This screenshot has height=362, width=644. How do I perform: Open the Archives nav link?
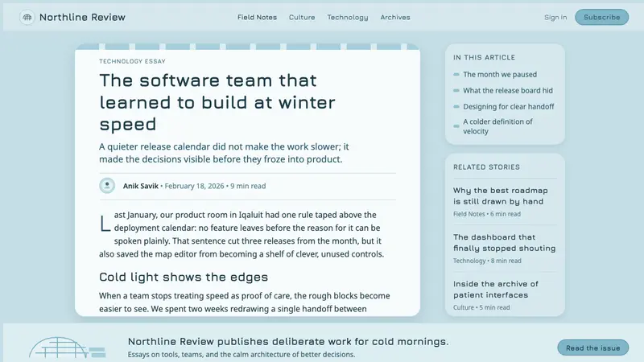click(x=395, y=17)
